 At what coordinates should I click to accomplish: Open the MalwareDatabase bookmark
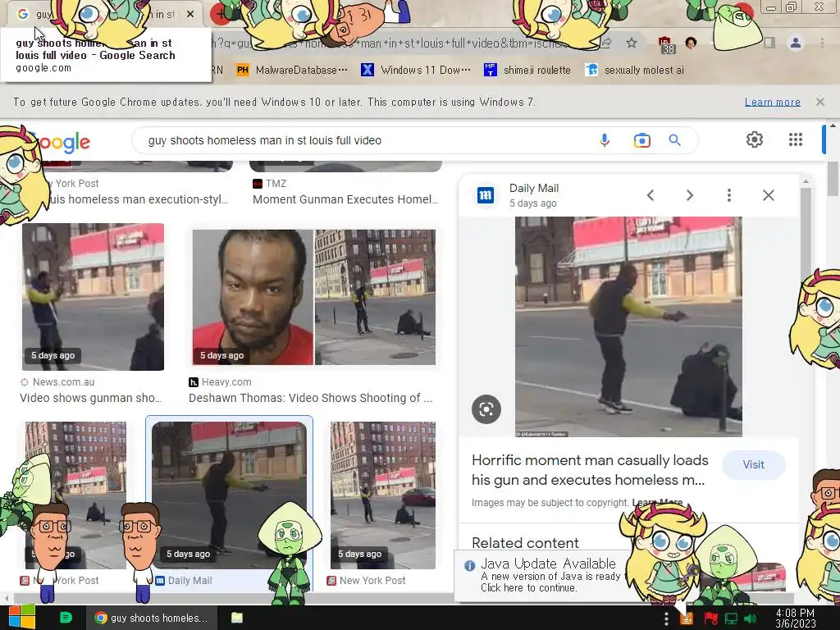[x=293, y=71]
